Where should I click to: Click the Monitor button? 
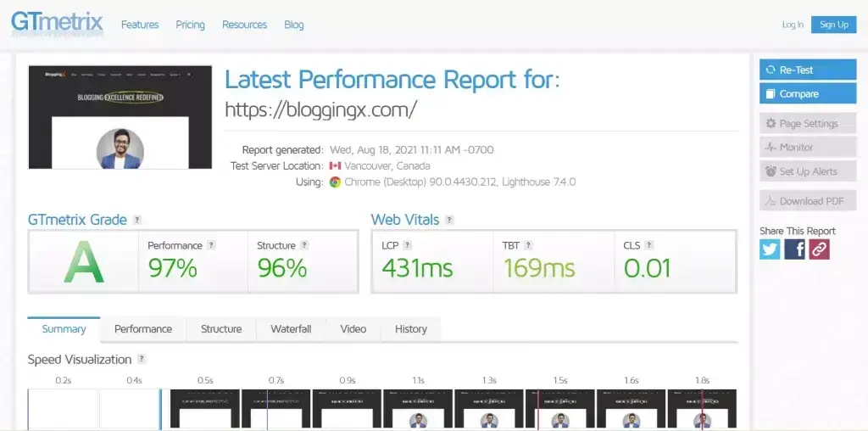[808, 148]
